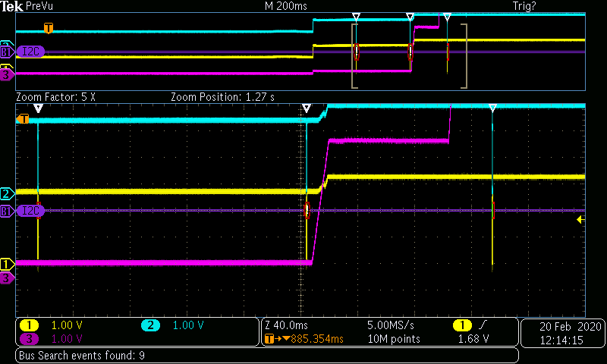
Task: Click the 1.68 V trigger level readout
Action: pyautogui.click(x=473, y=339)
